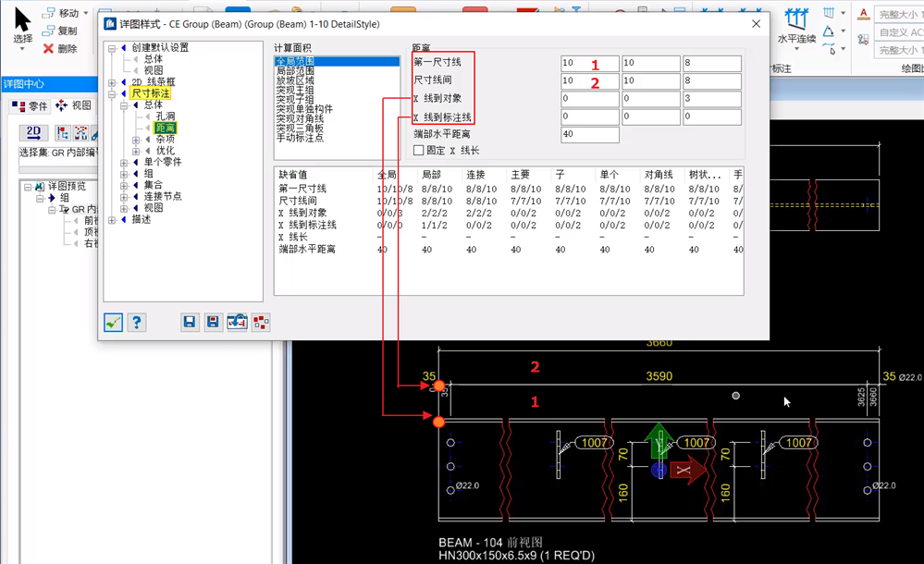
Task: Select the 孔洞 tree item
Action: 165,116
